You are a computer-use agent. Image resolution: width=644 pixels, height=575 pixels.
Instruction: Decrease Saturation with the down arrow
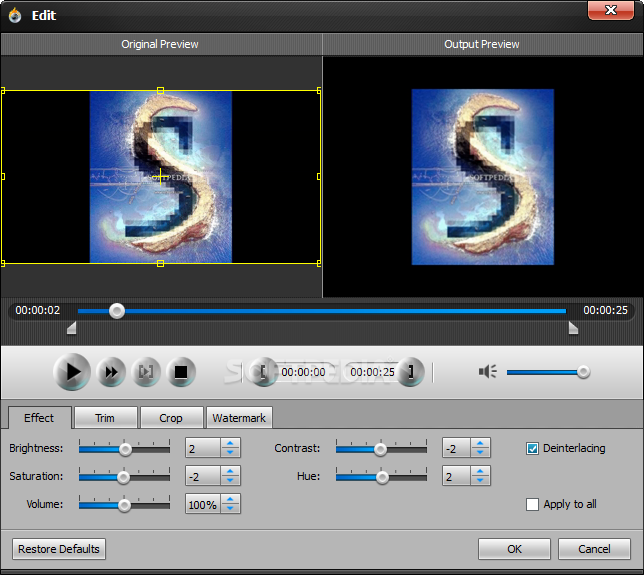pos(230,480)
